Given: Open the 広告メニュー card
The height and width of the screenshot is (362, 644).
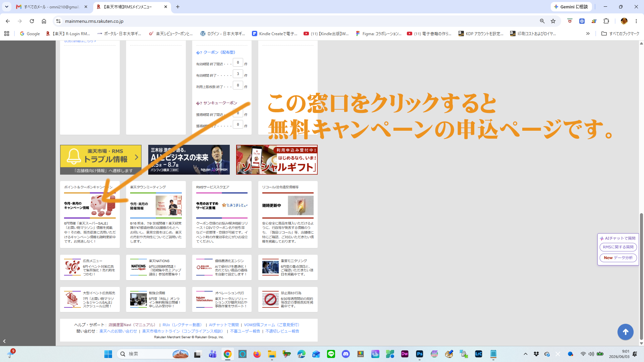Looking at the screenshot, I should point(90,267).
